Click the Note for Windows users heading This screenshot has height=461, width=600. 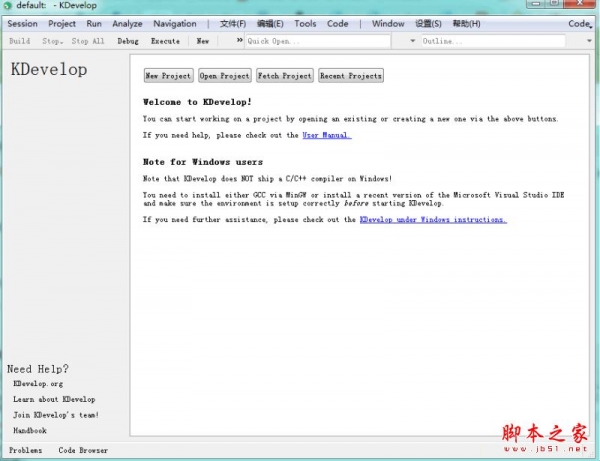click(x=203, y=162)
